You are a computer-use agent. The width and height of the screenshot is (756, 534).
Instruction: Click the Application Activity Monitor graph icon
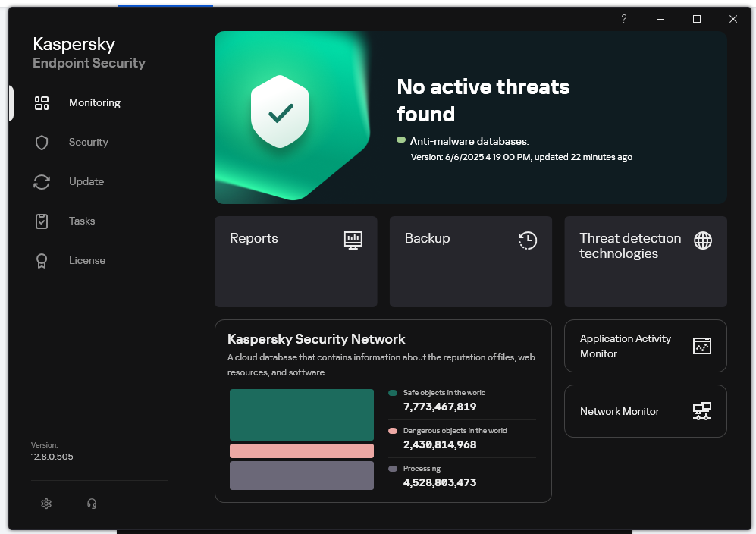point(701,346)
